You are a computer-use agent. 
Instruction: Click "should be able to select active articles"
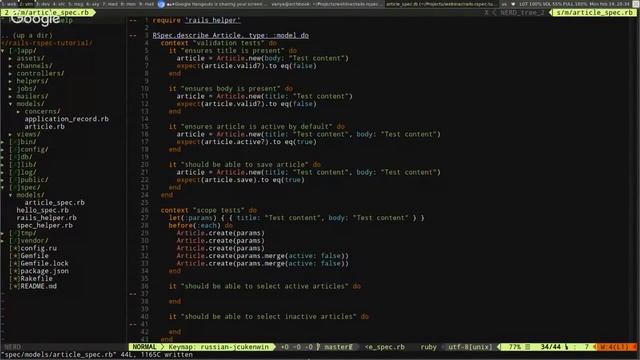coord(264,286)
